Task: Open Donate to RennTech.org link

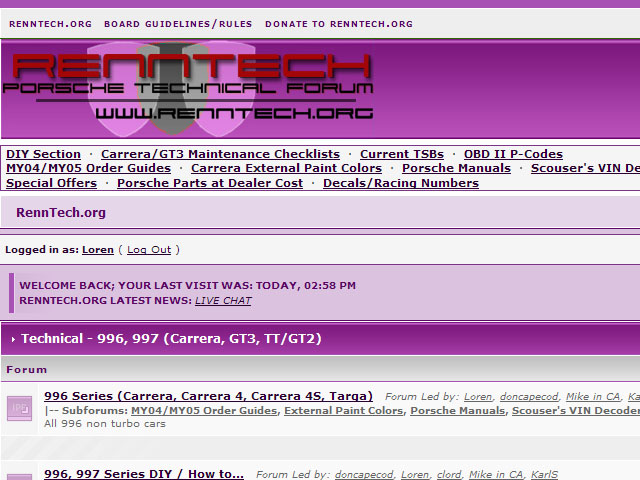Action: [x=339, y=24]
